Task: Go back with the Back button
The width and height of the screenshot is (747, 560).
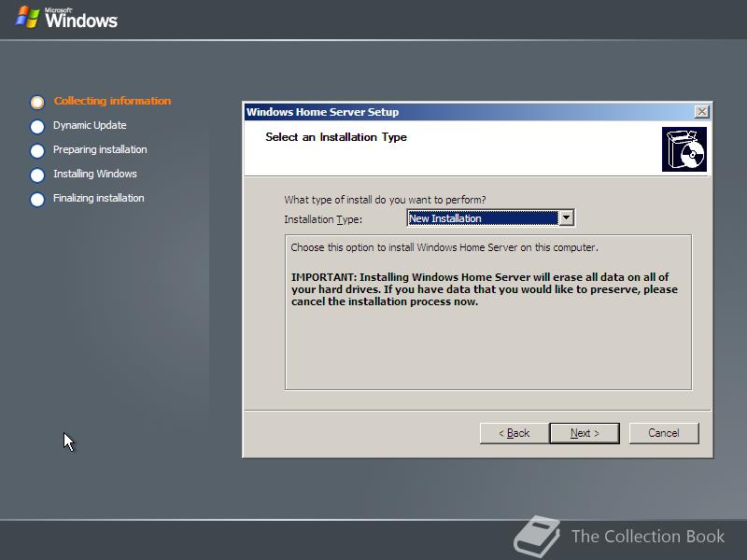Action: point(514,433)
